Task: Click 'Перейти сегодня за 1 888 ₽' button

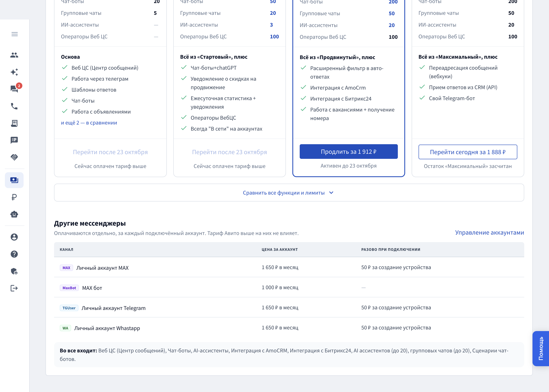Action: coord(468,152)
